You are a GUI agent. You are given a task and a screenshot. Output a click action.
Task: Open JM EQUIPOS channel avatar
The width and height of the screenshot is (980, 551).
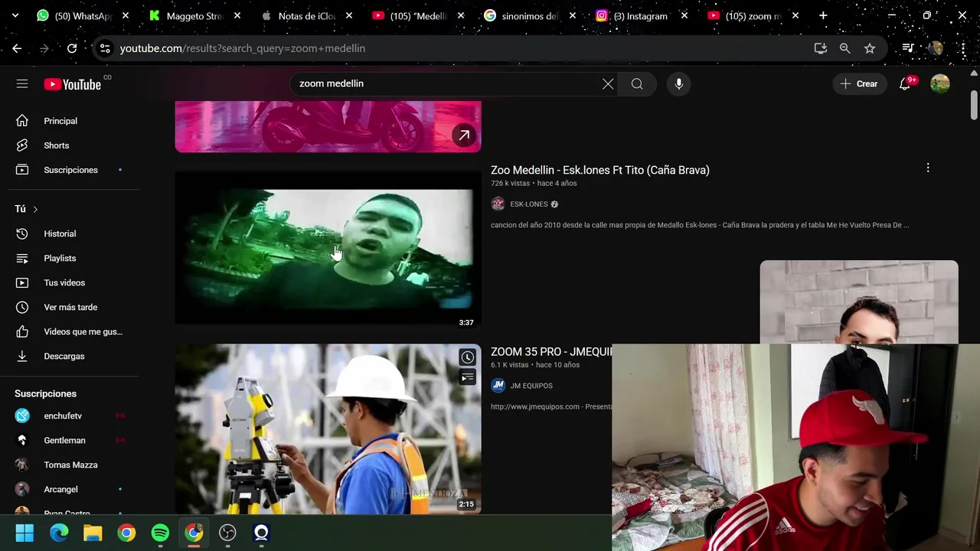498,386
